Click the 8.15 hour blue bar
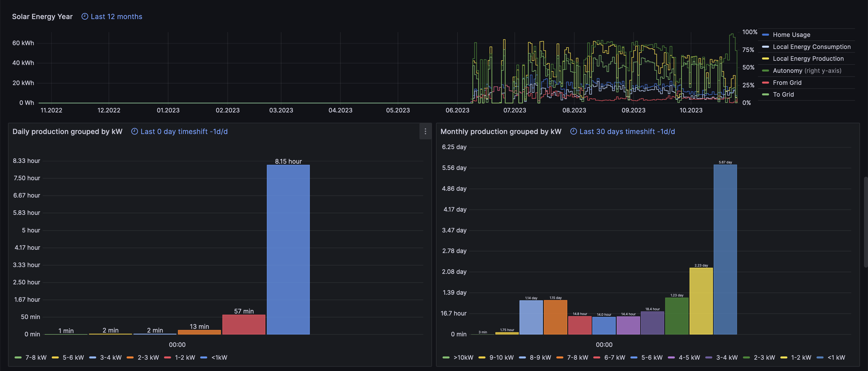Viewport: 868px width, 371px height. [x=288, y=249]
